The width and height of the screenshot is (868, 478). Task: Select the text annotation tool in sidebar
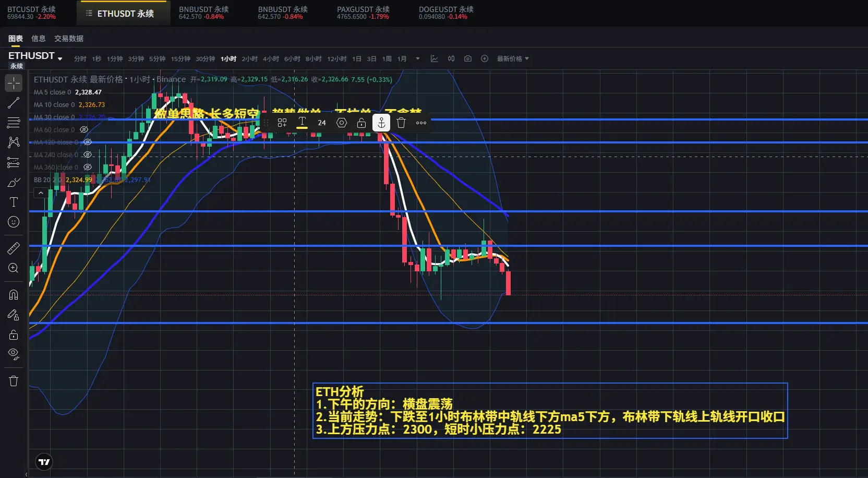coord(14,202)
